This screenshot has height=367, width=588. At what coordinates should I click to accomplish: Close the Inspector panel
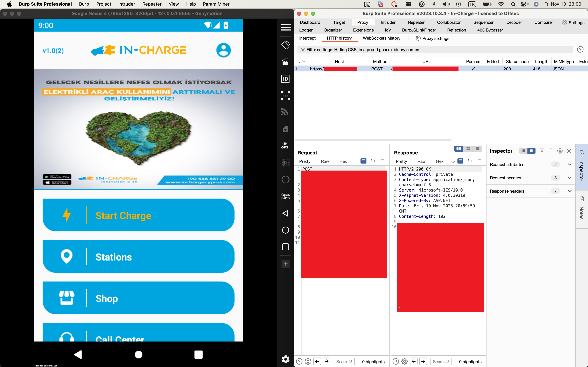point(569,151)
